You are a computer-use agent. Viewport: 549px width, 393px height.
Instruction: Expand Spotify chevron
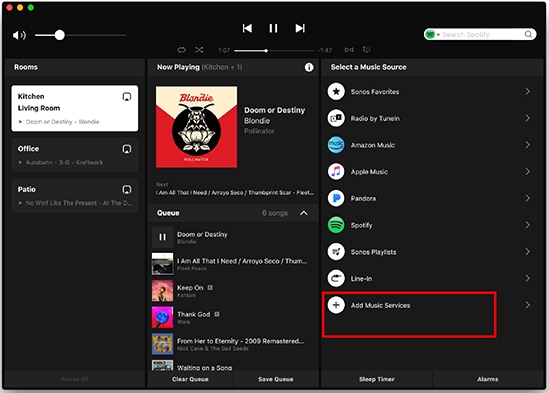click(x=528, y=225)
